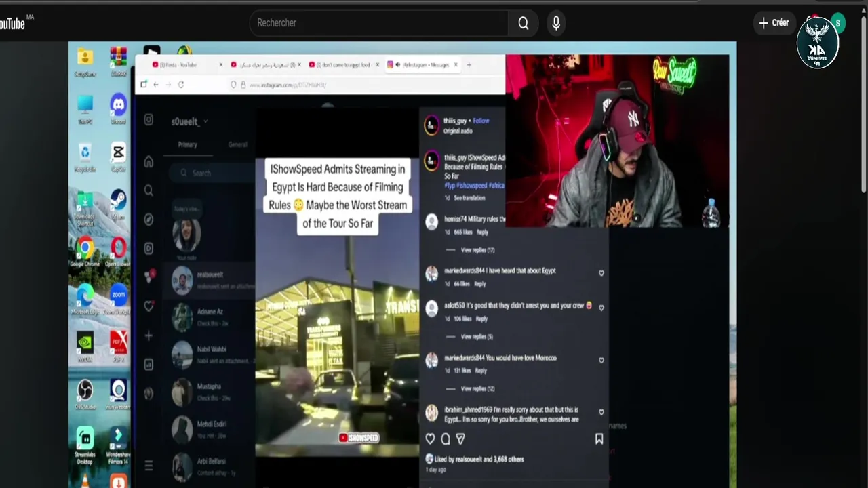
Task: Click the browser back arrow
Action: tap(155, 85)
